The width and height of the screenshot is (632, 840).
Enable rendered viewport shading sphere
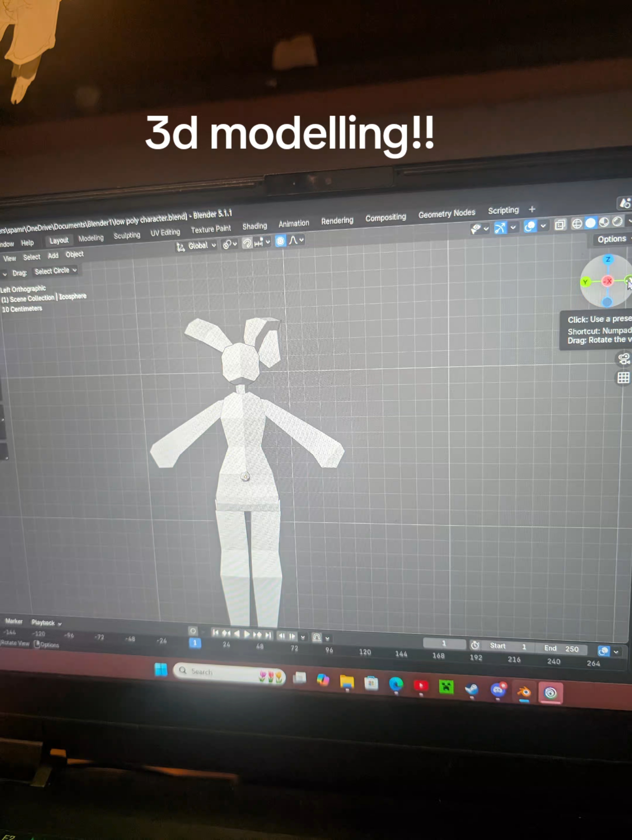(618, 221)
